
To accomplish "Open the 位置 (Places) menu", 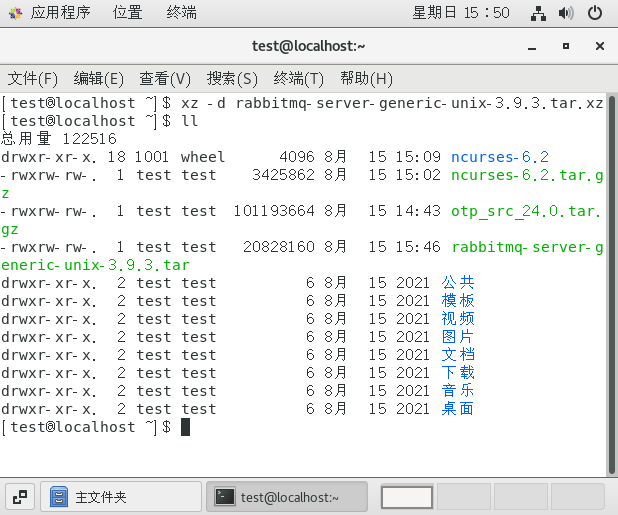I will pos(127,13).
